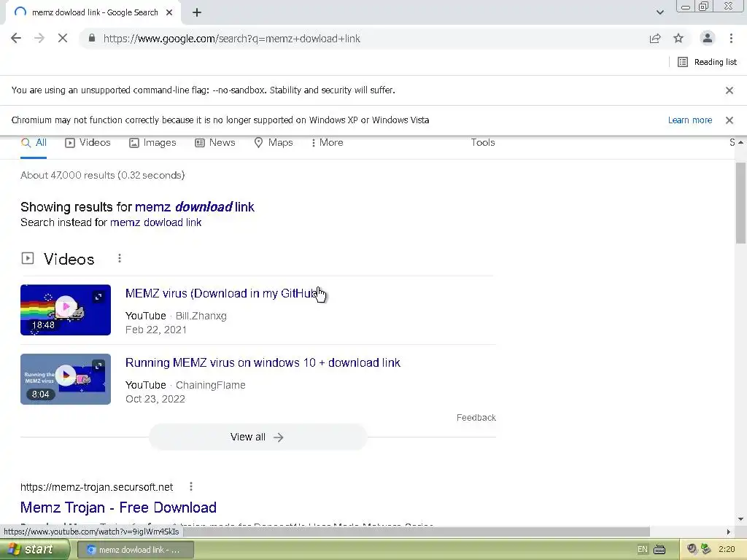Click scrollbar down arrow
This screenshot has width=747, height=560.
coord(740,519)
